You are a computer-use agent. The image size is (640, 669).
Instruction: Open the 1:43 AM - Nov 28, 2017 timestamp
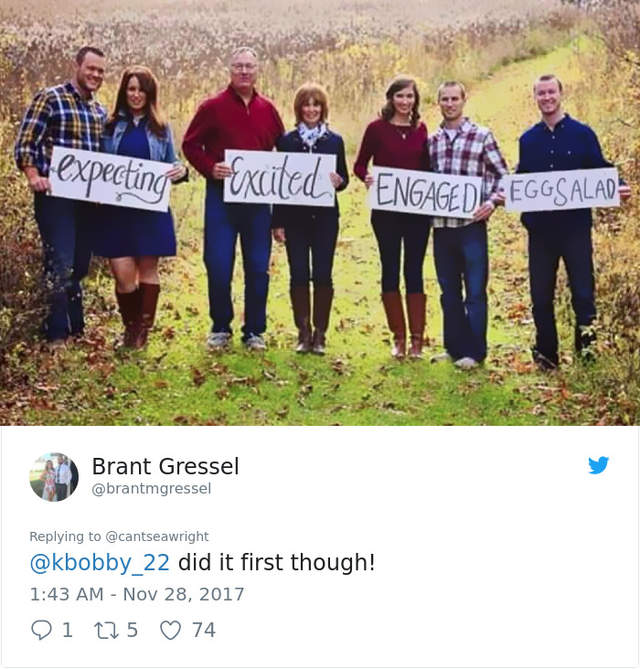click(x=137, y=594)
